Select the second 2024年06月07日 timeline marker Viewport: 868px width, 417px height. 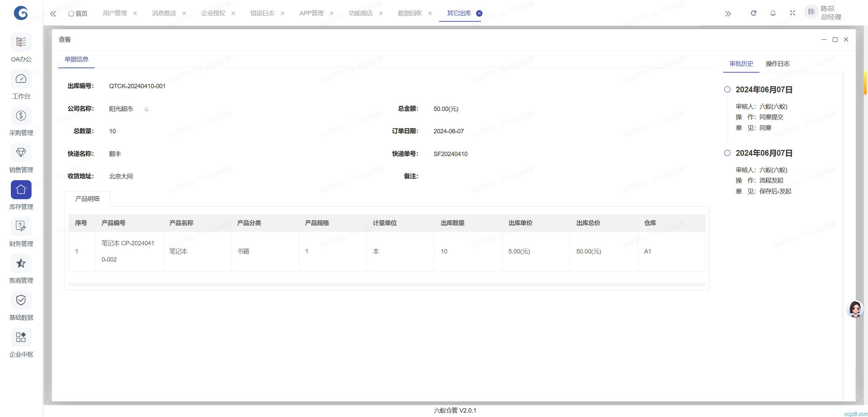[727, 153]
